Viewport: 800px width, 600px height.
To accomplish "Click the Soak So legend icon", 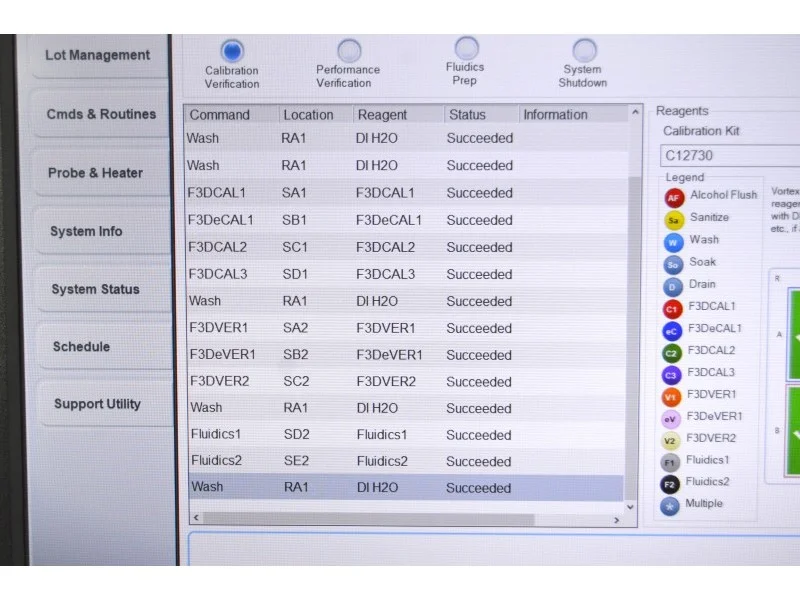I will (x=673, y=264).
